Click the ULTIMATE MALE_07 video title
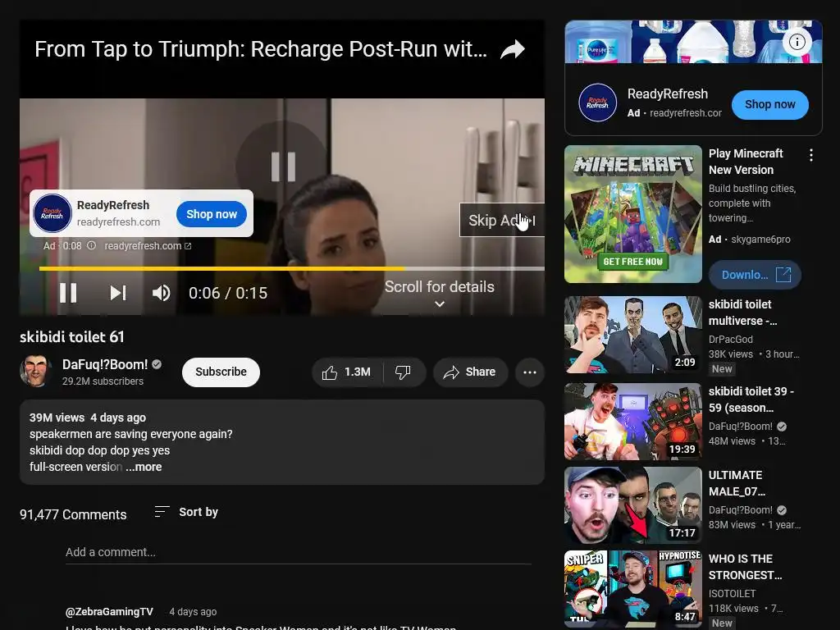The image size is (840, 630). click(737, 483)
